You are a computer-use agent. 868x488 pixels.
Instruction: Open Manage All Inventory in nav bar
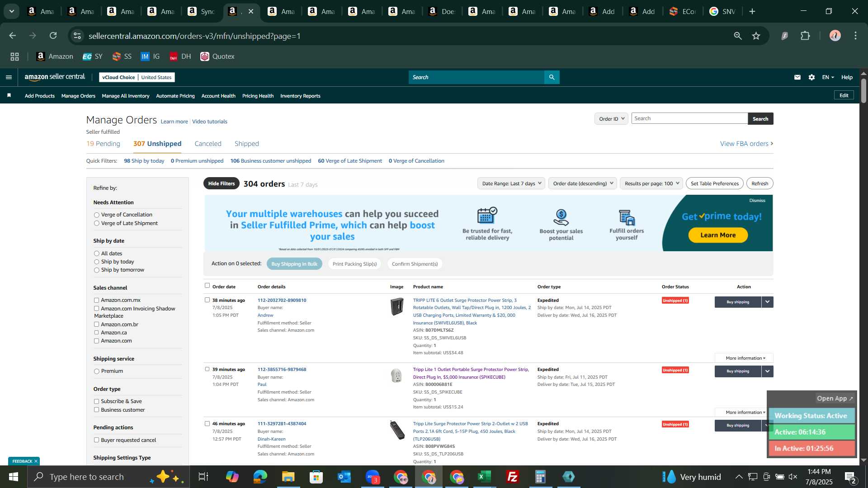(x=126, y=96)
